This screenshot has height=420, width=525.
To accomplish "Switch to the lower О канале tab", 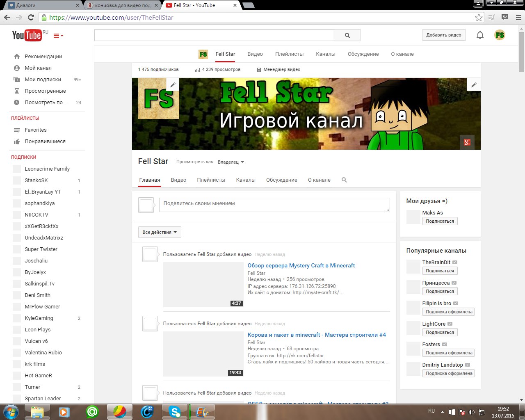I will [x=319, y=180].
